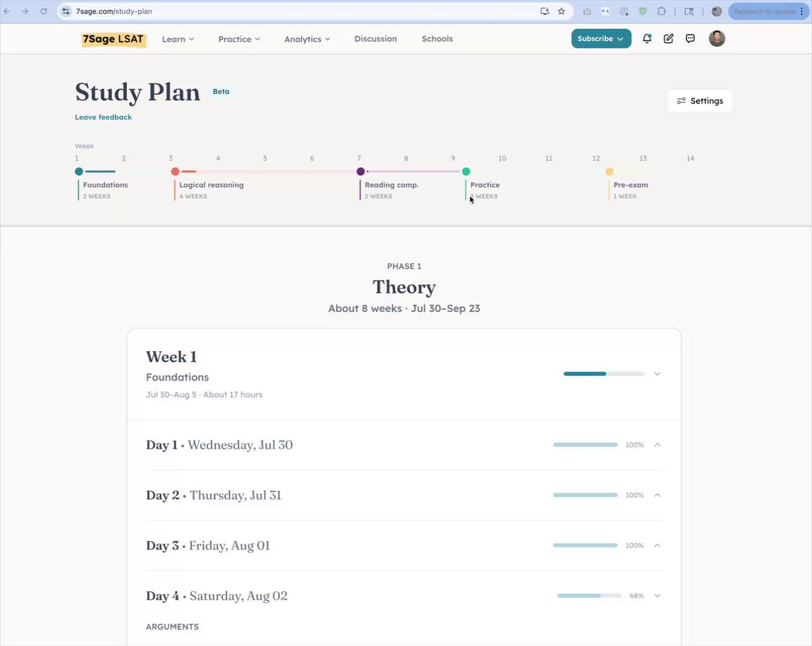Open Study Plan Settings
812x646 pixels.
pyautogui.click(x=700, y=101)
